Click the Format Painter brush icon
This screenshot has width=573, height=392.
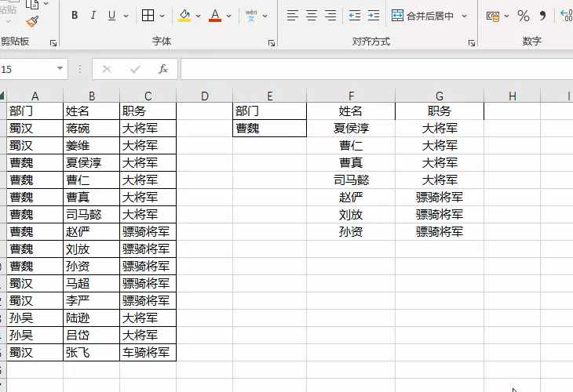pyautogui.click(x=32, y=21)
